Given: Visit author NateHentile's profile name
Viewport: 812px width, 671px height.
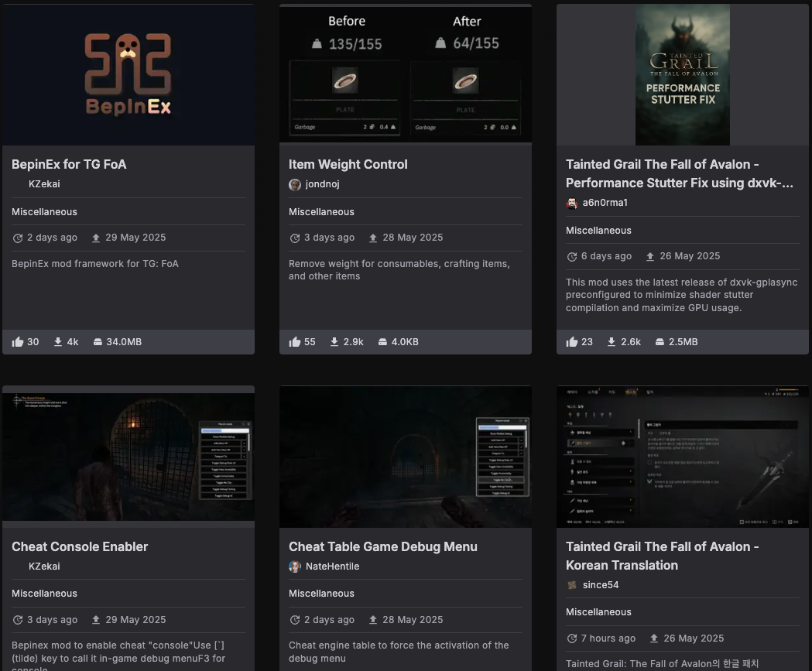Looking at the screenshot, I should (x=333, y=567).
